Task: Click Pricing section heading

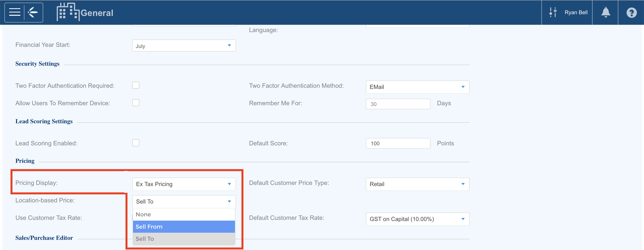Action: [25, 161]
